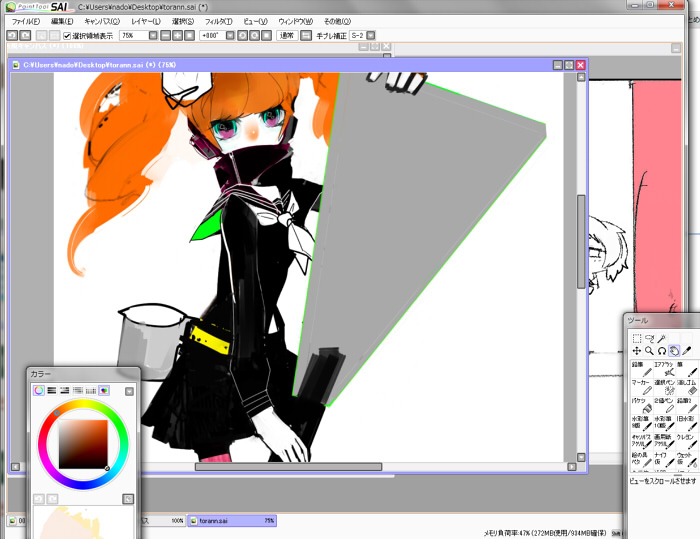This screenshot has width=700, height=539.
Task: Reset the canvas rotation button
Action: [267, 35]
